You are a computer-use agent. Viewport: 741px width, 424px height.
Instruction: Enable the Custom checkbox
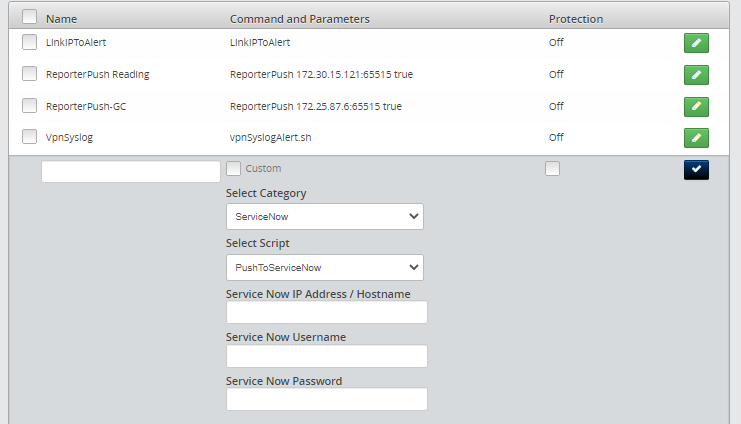[x=234, y=169]
